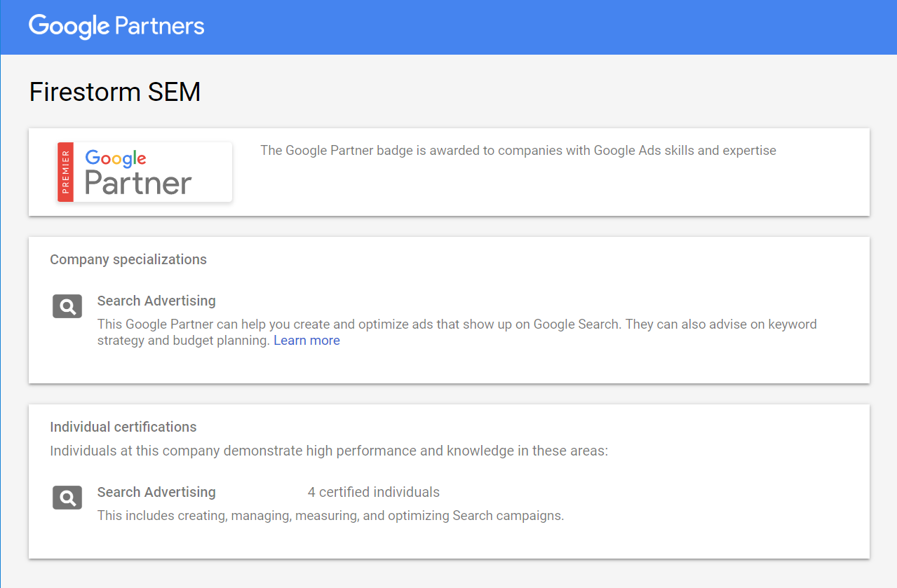Click the red PREMIER ribbon on badge
The width and height of the screenshot is (897, 588).
65,172
